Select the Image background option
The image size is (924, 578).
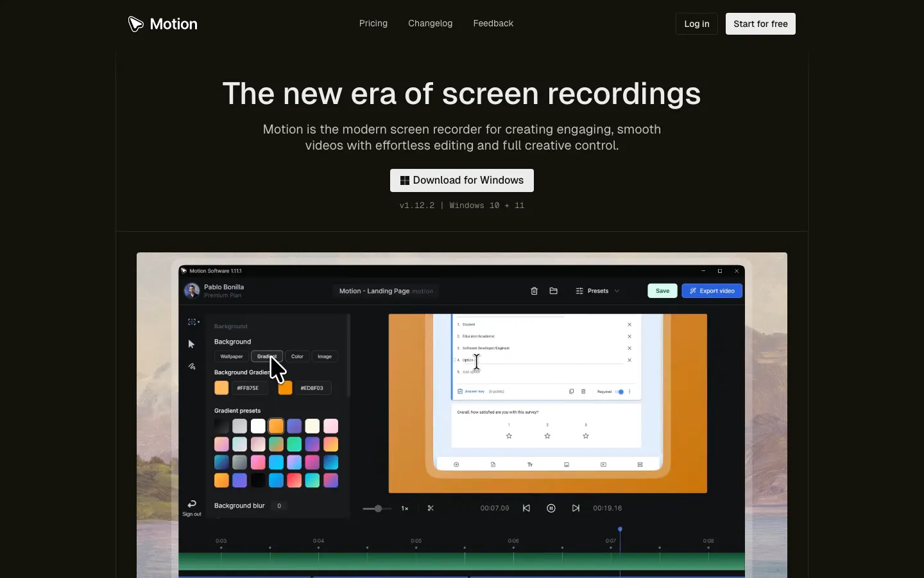pyautogui.click(x=325, y=356)
